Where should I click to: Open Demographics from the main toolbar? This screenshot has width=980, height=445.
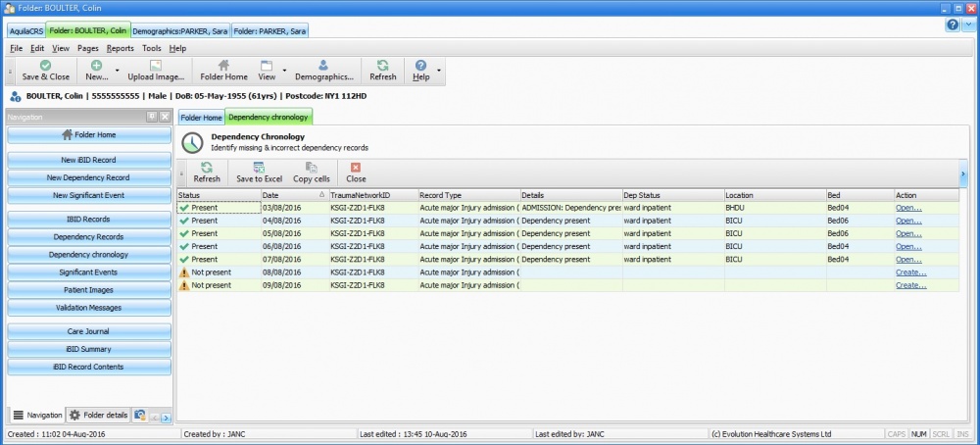[x=323, y=66]
